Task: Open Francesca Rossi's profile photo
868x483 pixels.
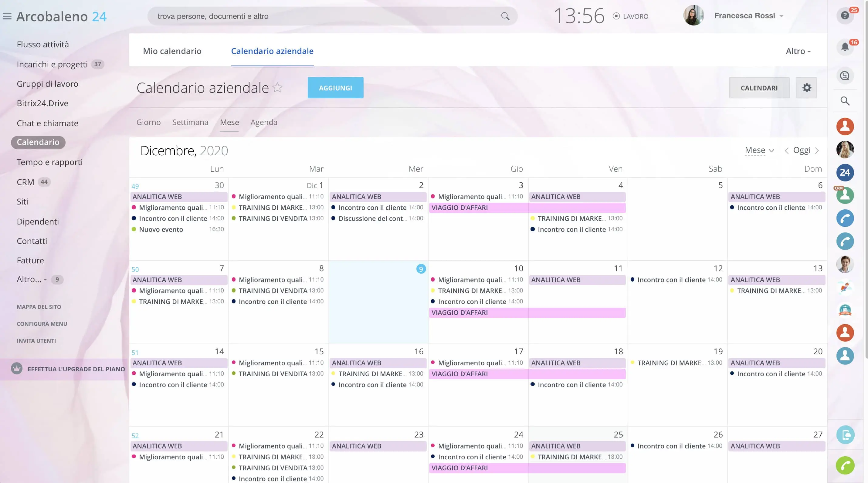Action: [x=693, y=15]
